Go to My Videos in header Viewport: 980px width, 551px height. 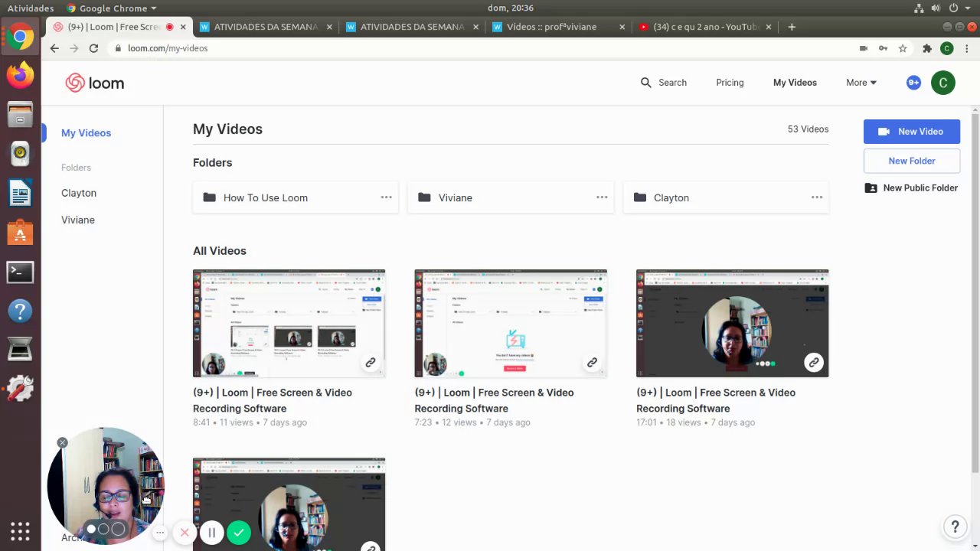click(795, 83)
